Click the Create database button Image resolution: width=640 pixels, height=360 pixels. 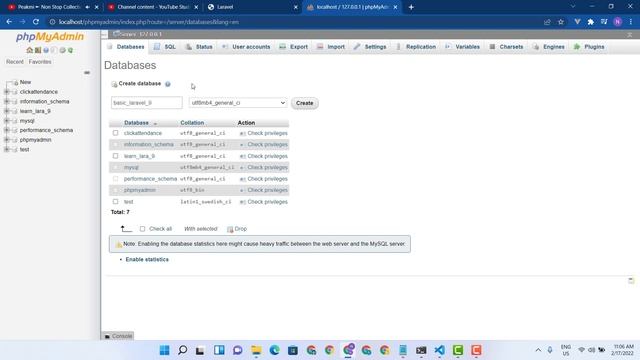click(304, 103)
